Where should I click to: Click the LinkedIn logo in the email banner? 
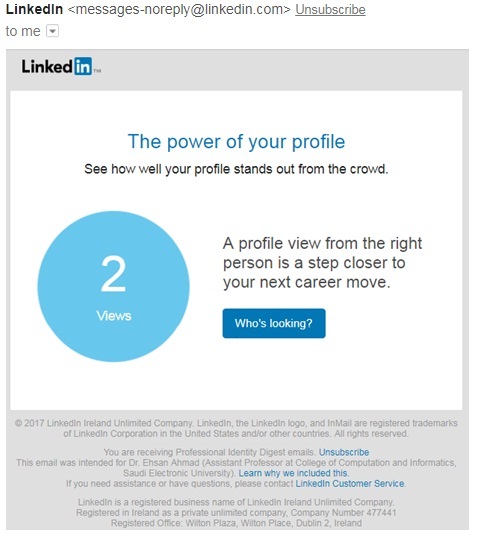61,66
